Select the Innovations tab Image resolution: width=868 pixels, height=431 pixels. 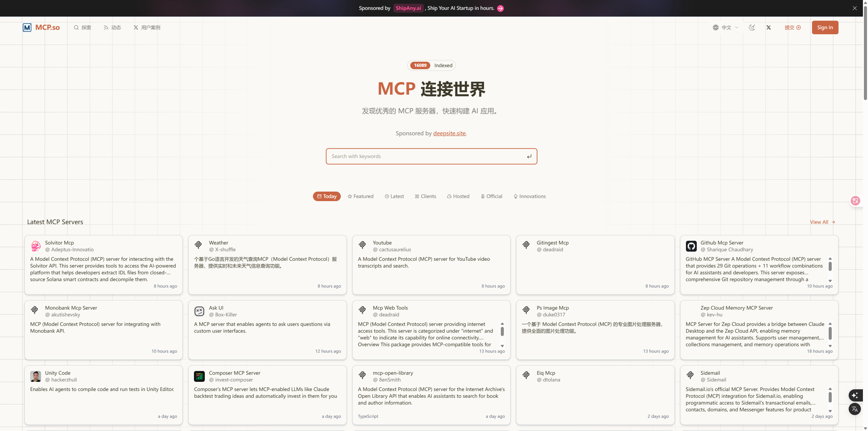click(x=530, y=196)
